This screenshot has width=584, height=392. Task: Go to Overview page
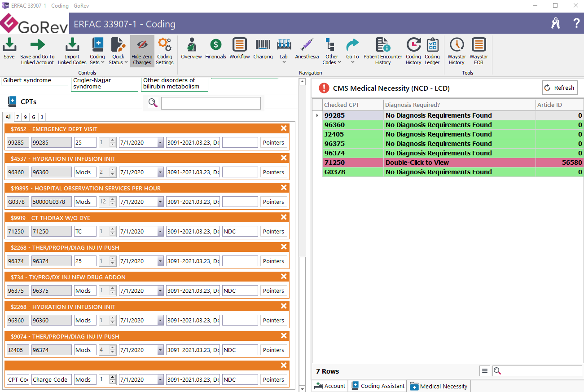tap(191, 49)
